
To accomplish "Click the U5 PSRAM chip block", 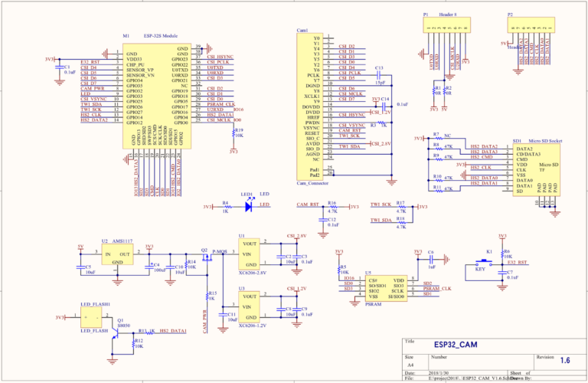I will pyautogui.click(x=386, y=289).
